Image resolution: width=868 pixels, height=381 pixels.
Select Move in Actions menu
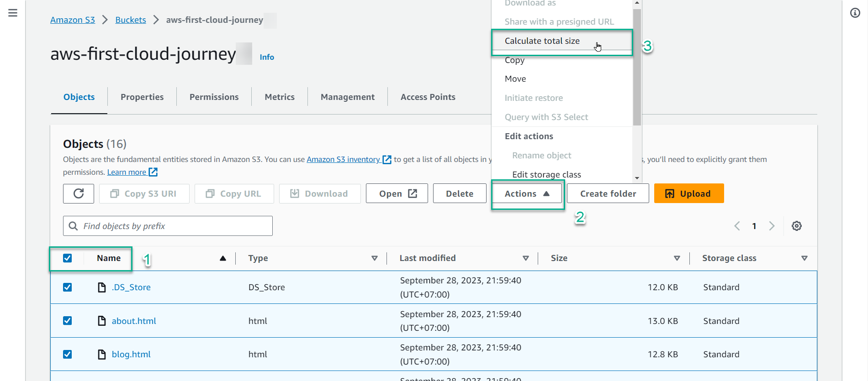click(562, 79)
